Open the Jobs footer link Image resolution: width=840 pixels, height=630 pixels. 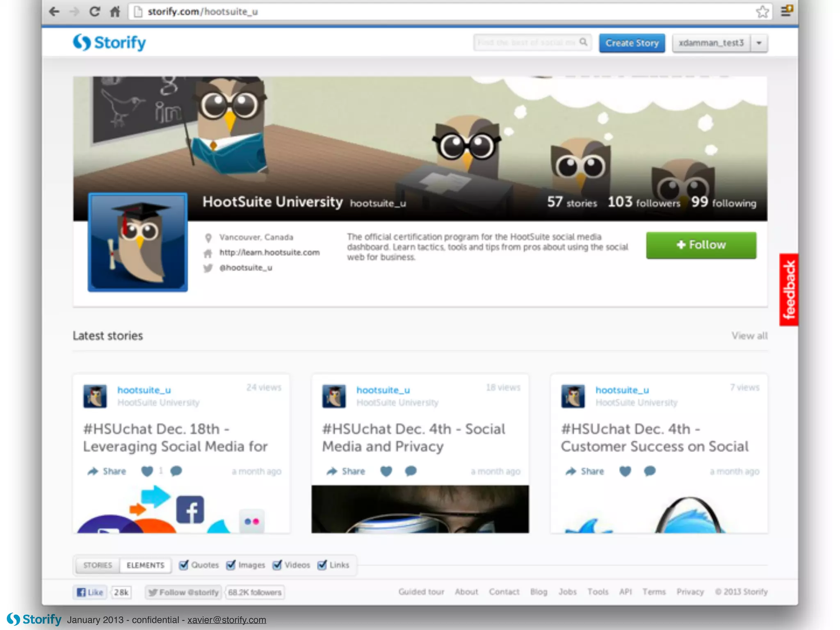click(567, 592)
